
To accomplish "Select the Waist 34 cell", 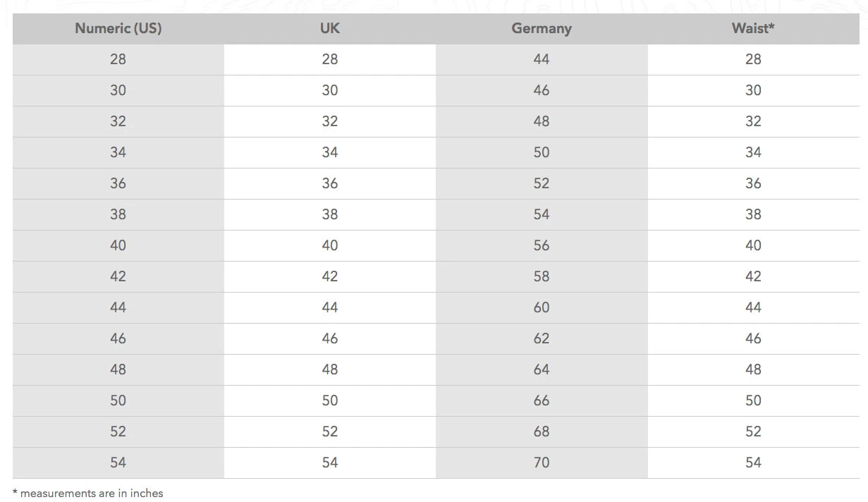I will click(753, 152).
